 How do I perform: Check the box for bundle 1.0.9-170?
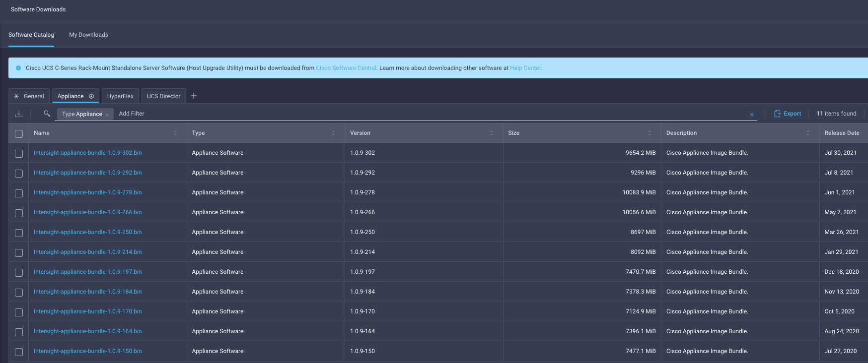pyautogui.click(x=19, y=312)
